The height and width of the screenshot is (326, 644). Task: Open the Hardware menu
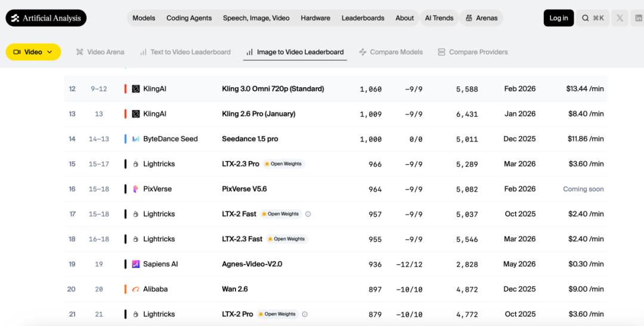(315, 18)
